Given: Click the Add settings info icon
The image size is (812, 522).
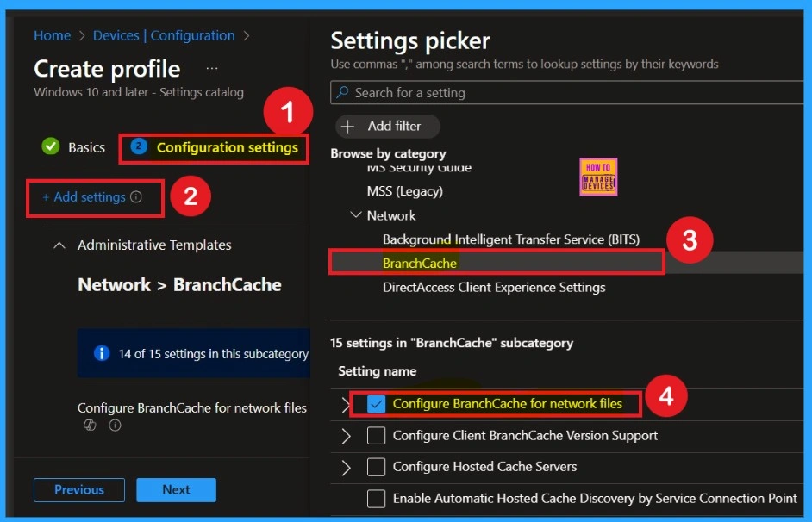Looking at the screenshot, I should (x=136, y=197).
